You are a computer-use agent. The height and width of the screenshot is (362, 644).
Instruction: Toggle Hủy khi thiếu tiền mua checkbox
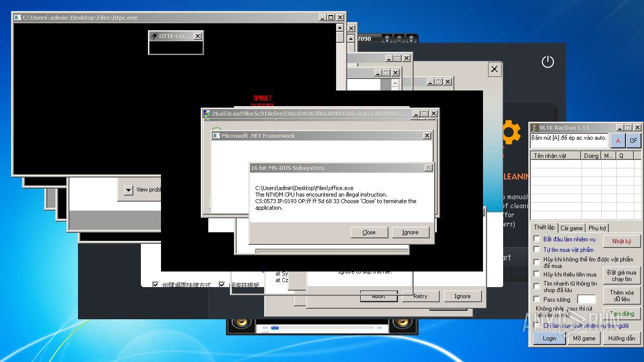(537, 274)
